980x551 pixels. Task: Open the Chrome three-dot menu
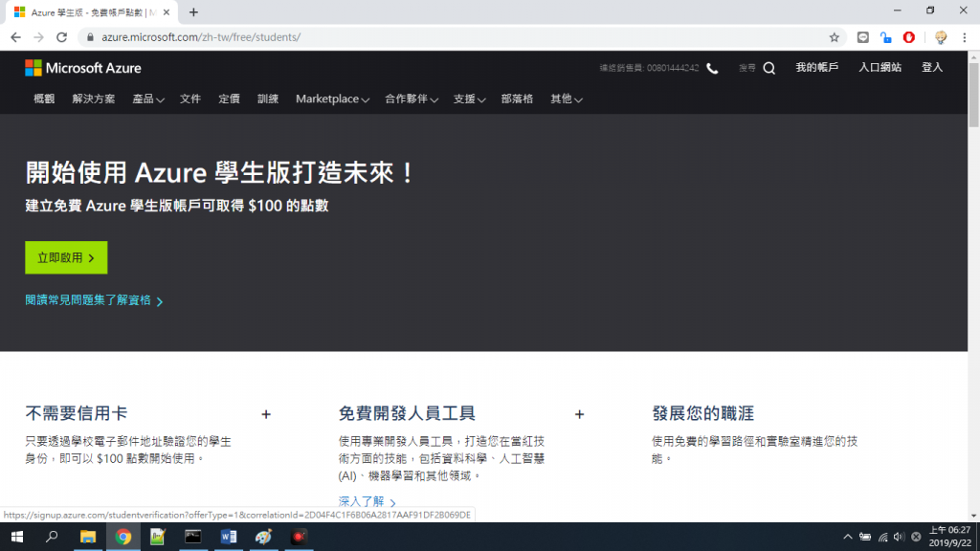(965, 37)
